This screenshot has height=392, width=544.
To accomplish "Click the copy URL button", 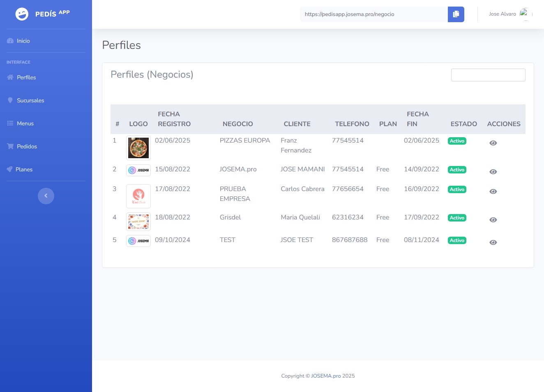I will (x=456, y=14).
